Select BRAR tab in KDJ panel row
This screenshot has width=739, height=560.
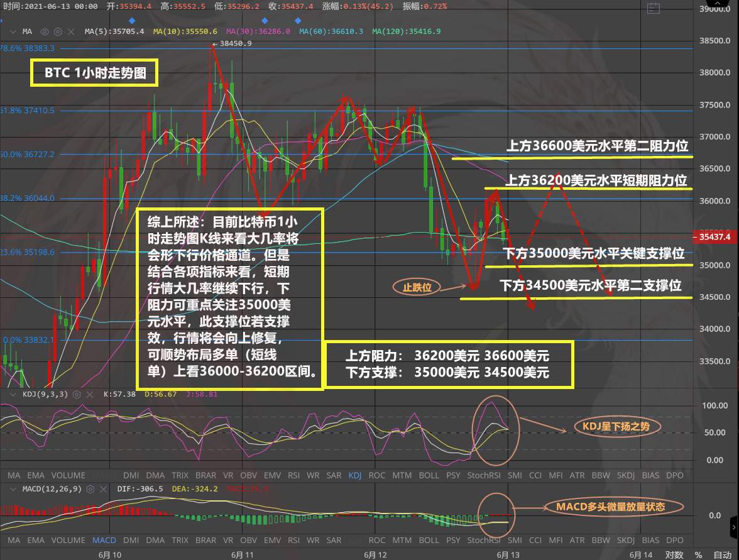(206, 475)
